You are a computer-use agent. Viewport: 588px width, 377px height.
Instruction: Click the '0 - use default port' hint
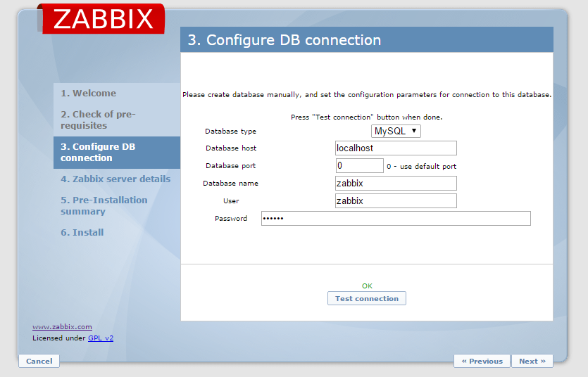[422, 166]
